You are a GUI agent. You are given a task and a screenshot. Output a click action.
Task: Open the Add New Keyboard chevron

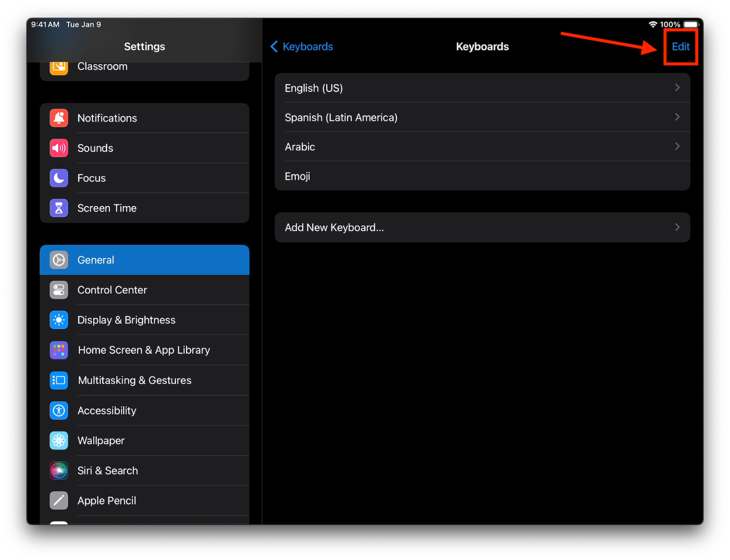point(677,227)
